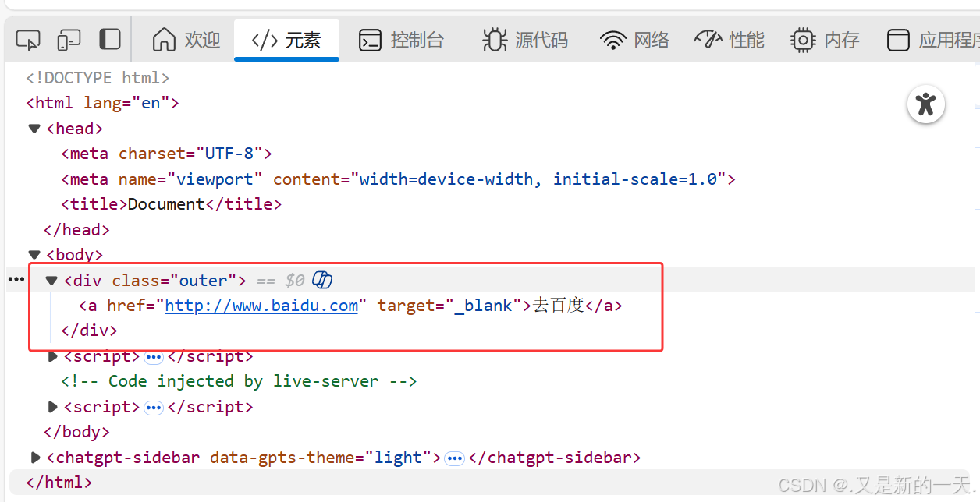980x502 pixels.
Task: Open the 源代码 sources tab
Action: click(x=525, y=40)
